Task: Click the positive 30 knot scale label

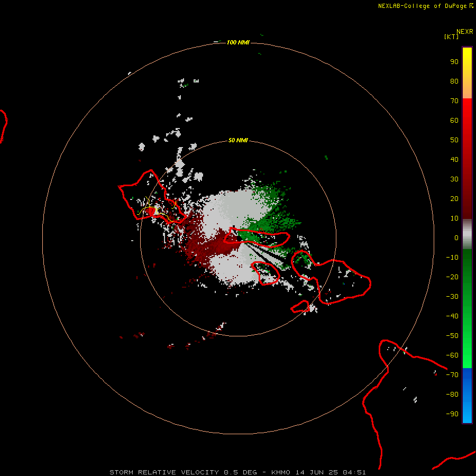Action: [454, 179]
